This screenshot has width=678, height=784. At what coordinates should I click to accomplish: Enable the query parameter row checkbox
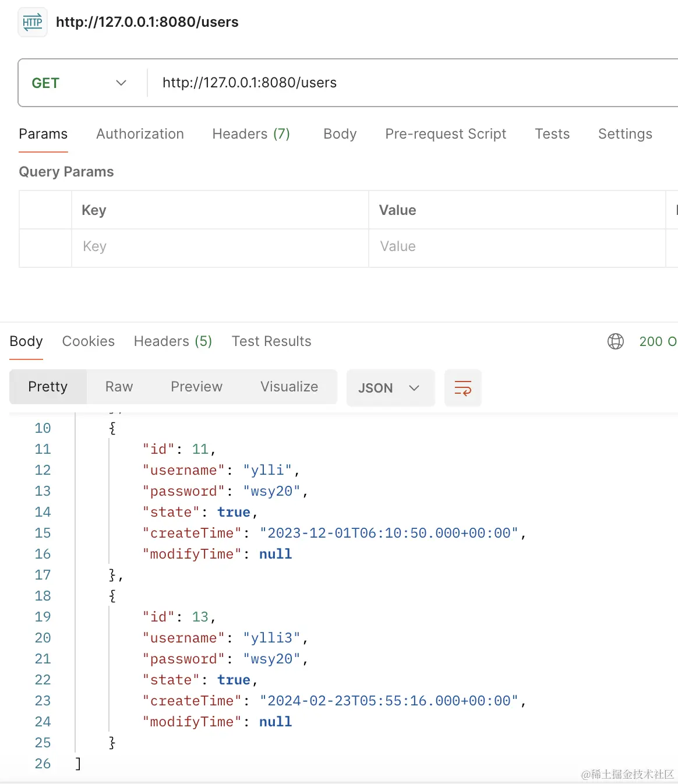(x=45, y=247)
